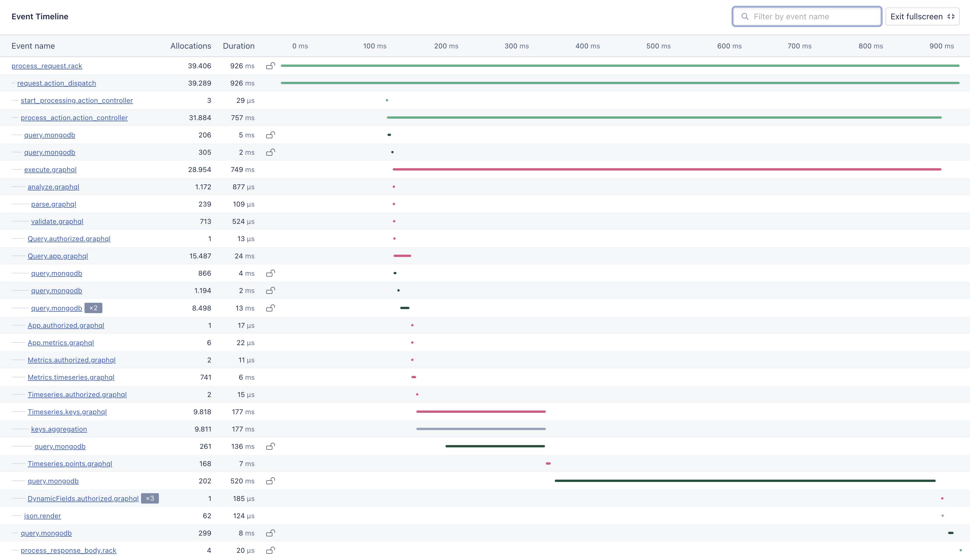
Task: Click lock icon beside 136 ms query.mongodb
Action: click(x=270, y=446)
